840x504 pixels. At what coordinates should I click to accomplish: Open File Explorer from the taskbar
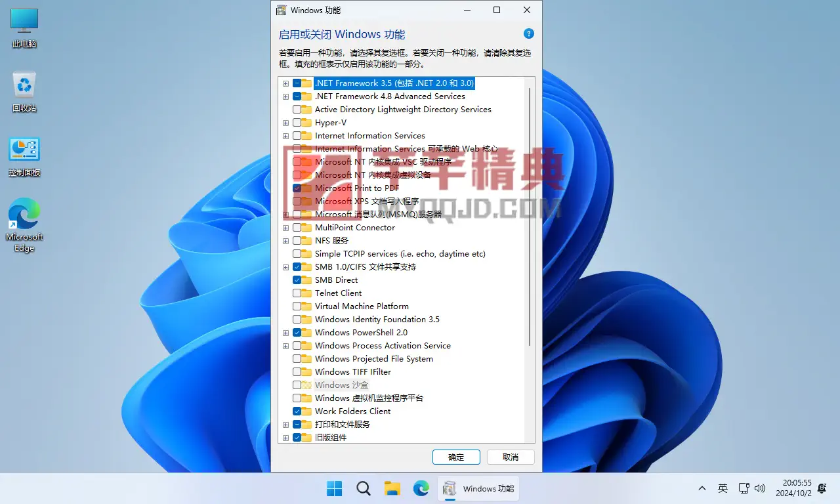(x=392, y=488)
